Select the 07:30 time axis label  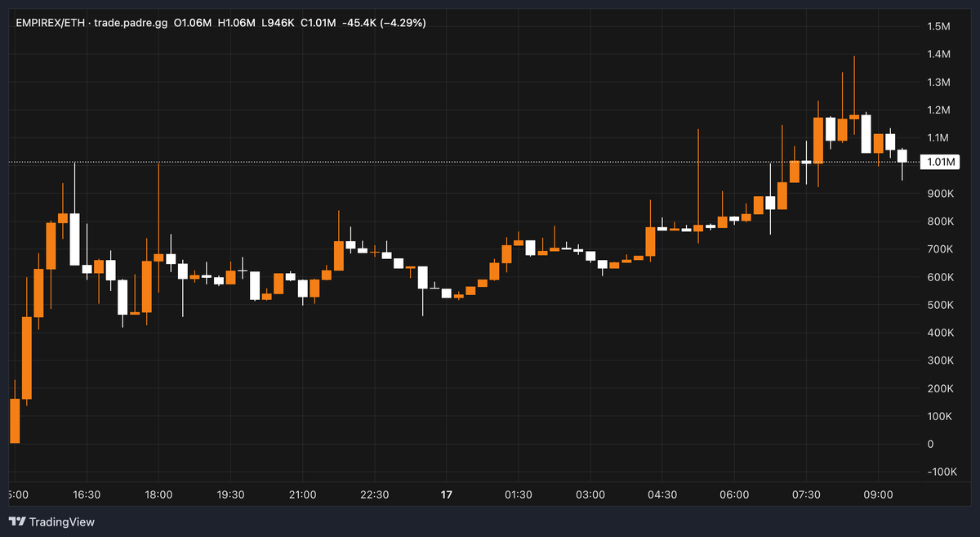click(x=806, y=495)
